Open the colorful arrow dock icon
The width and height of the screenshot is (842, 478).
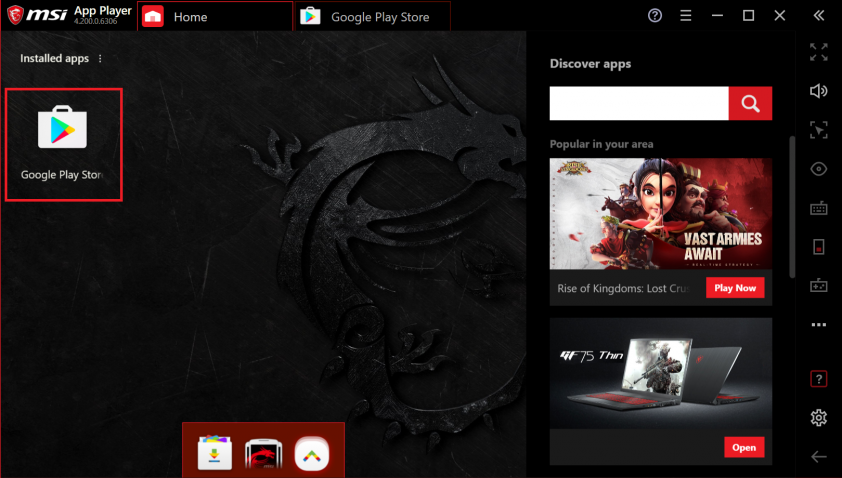(311, 454)
